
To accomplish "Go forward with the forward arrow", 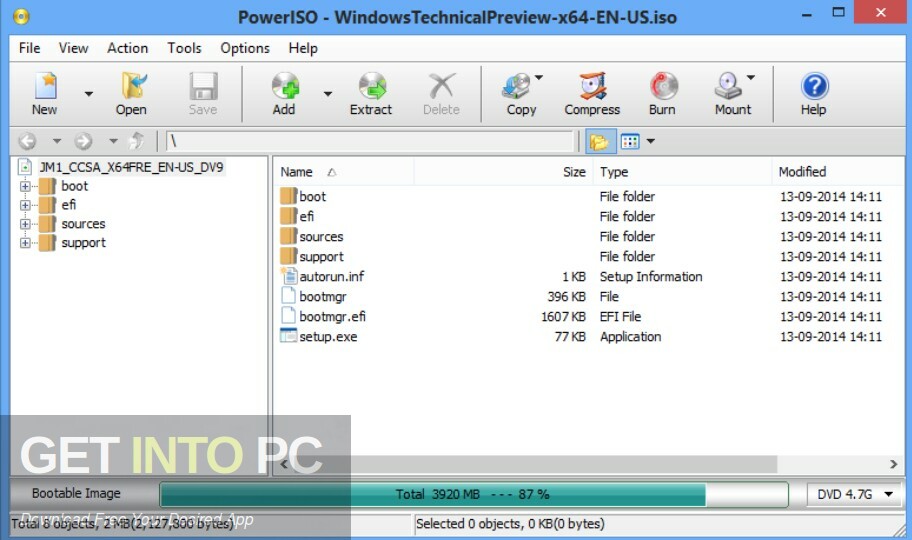I will (x=83, y=141).
